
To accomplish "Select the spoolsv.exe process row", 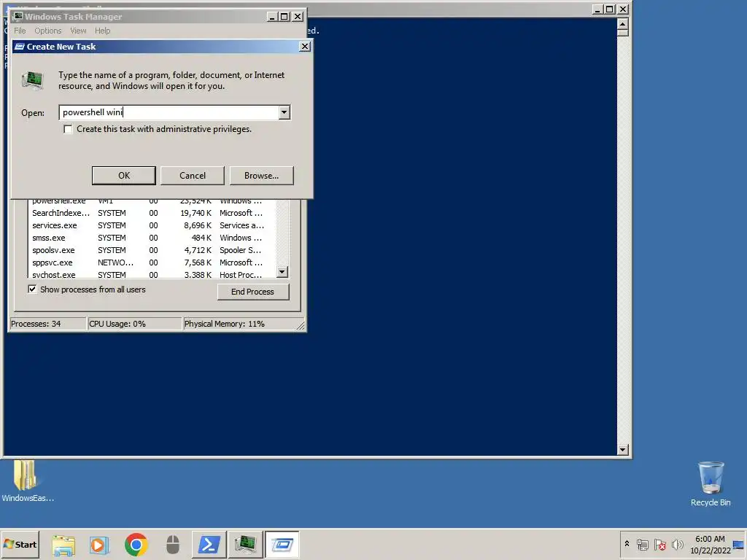I will (152, 250).
